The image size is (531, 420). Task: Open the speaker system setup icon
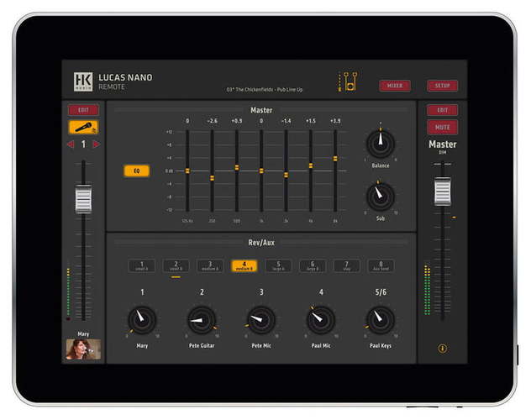point(348,81)
